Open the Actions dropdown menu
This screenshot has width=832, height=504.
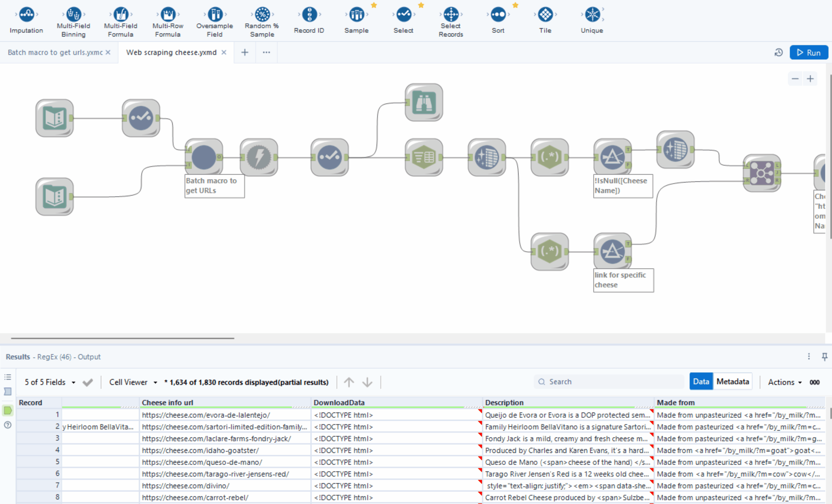tap(784, 382)
